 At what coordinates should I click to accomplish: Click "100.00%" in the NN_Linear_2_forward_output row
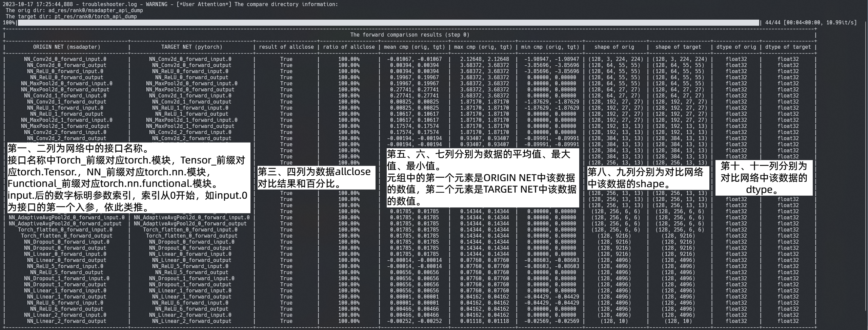(349, 321)
